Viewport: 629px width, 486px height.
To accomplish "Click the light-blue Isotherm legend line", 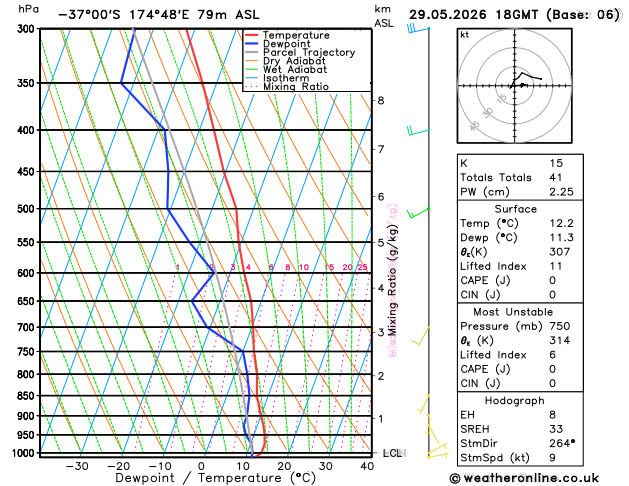I will [x=252, y=78].
